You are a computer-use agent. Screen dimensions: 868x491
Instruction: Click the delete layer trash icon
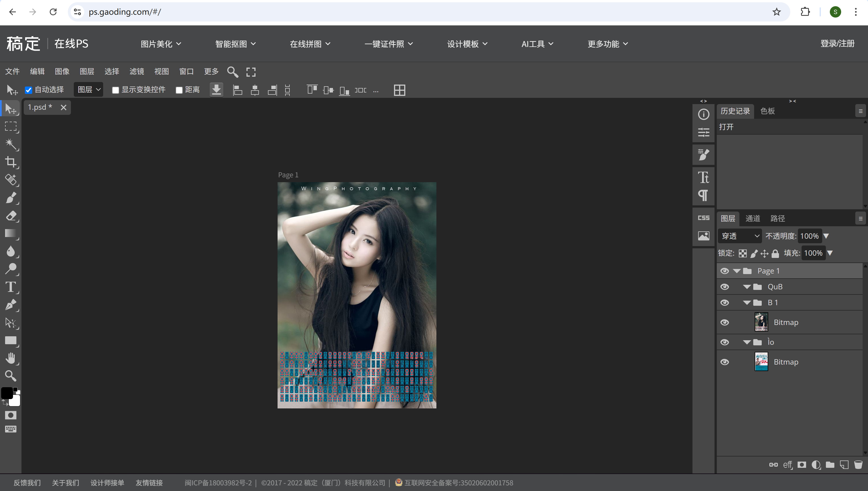pos(858,465)
